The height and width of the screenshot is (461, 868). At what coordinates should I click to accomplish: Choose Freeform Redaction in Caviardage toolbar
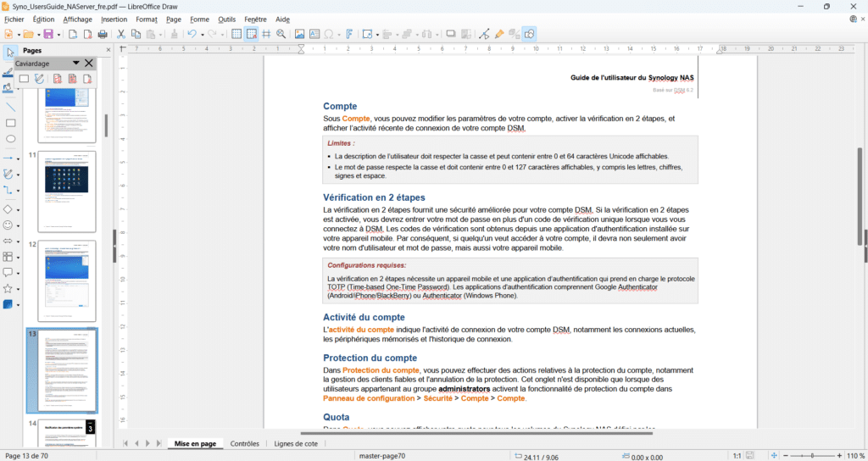point(39,79)
